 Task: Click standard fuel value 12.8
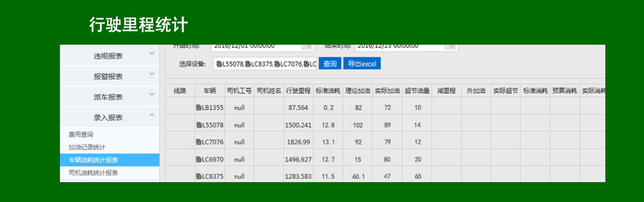point(328,125)
